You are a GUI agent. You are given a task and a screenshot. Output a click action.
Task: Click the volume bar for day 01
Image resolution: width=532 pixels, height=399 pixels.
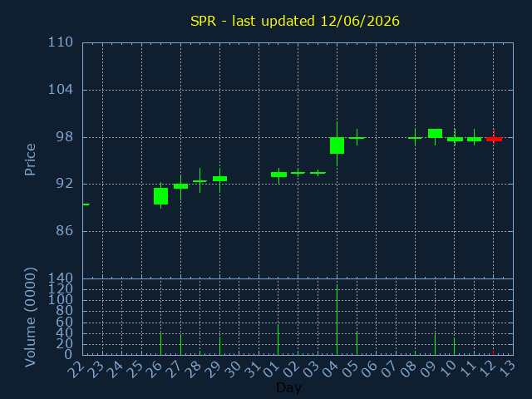coord(278,340)
